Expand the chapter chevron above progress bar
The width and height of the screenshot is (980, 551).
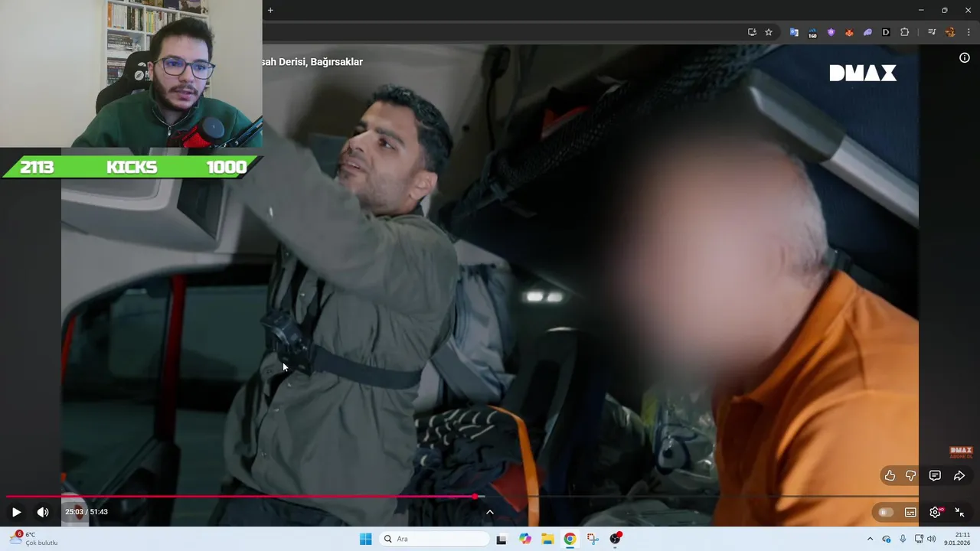click(x=490, y=512)
